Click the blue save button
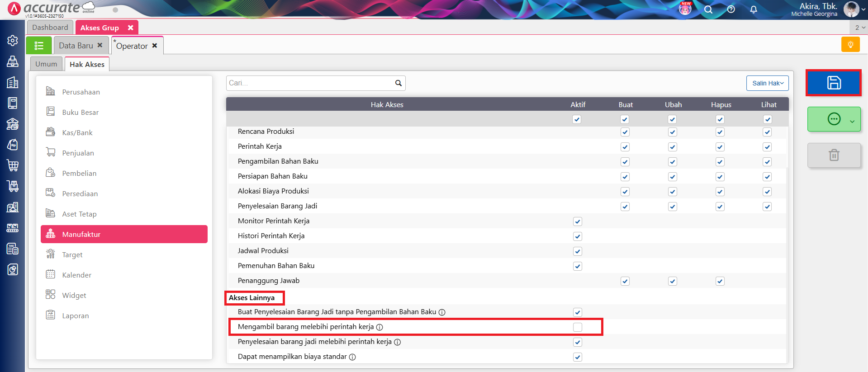 click(x=833, y=83)
